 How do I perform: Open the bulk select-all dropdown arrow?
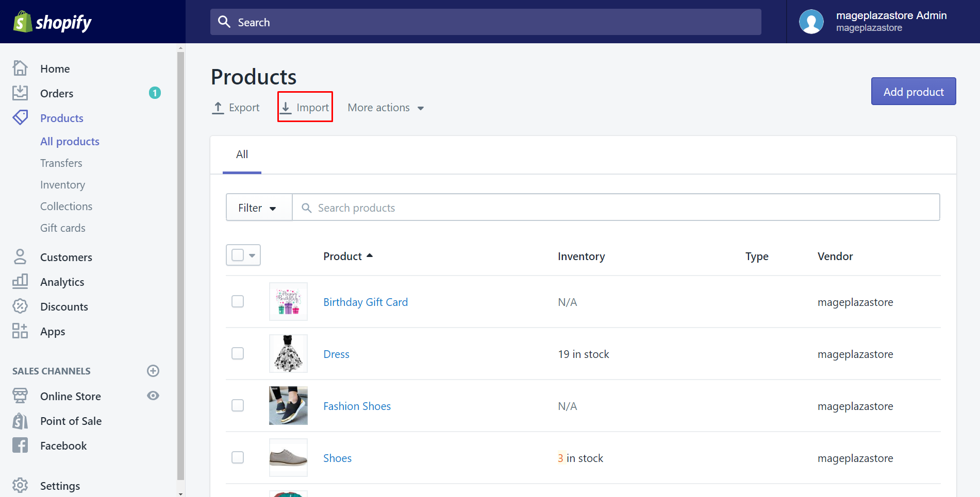252,255
